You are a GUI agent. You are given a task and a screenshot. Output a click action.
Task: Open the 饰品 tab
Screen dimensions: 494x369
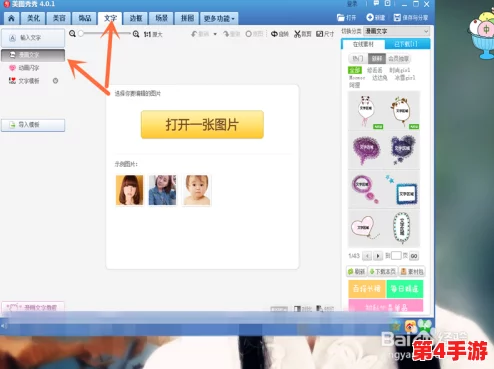85,18
